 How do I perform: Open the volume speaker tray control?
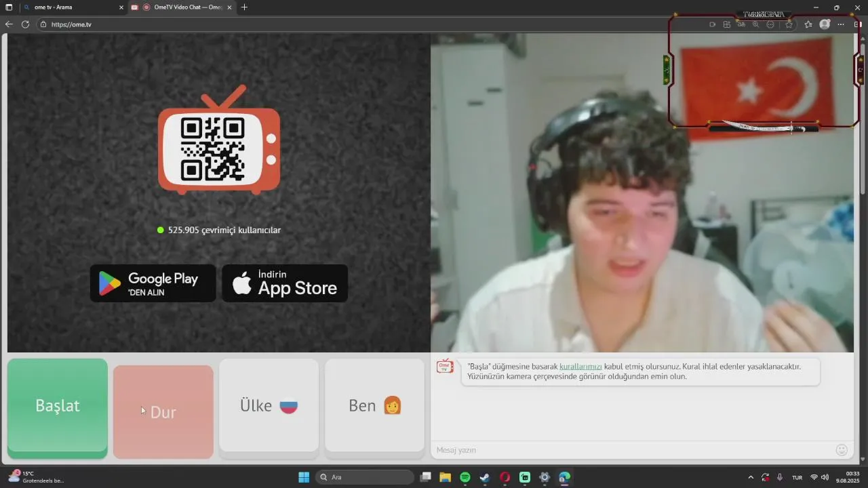point(825,477)
